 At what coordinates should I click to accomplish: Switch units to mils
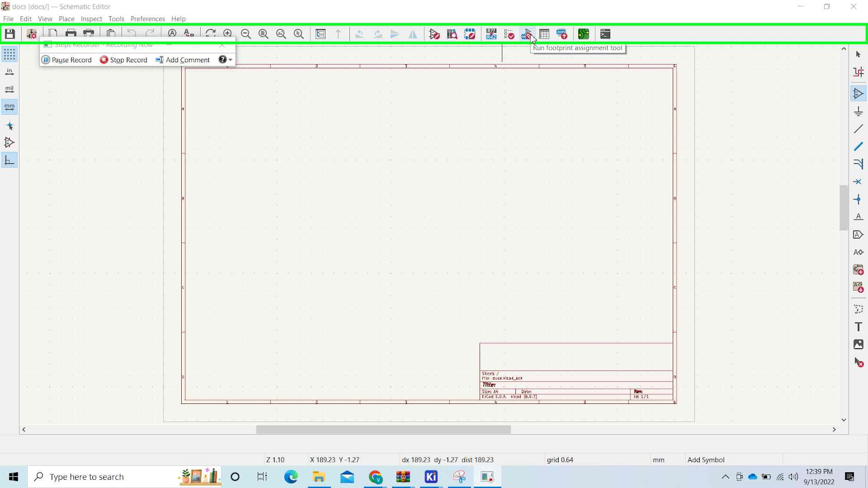(9, 89)
